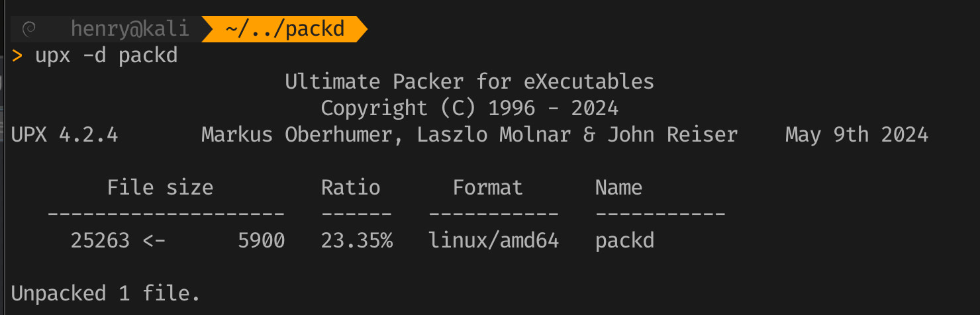Click the UPX 4.2.4 version text
This screenshot has height=315, width=980.
65,134
